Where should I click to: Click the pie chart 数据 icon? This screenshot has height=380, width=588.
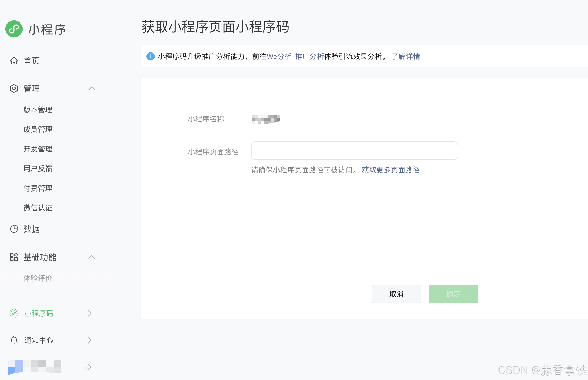point(14,229)
